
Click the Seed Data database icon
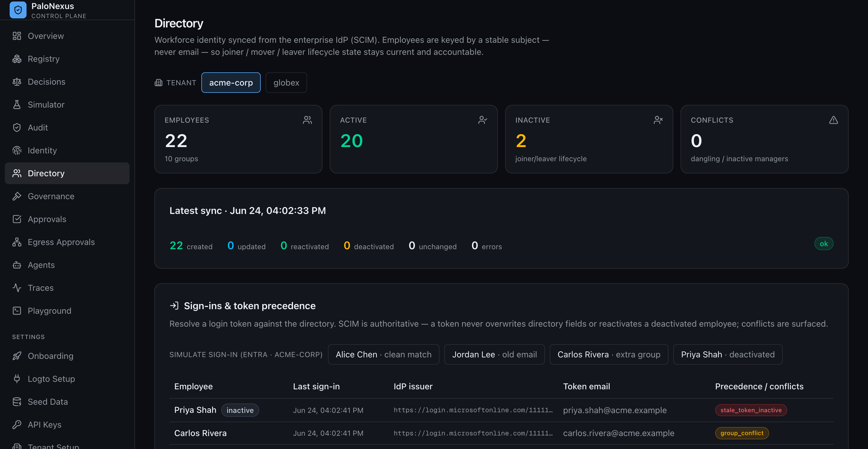(x=17, y=402)
